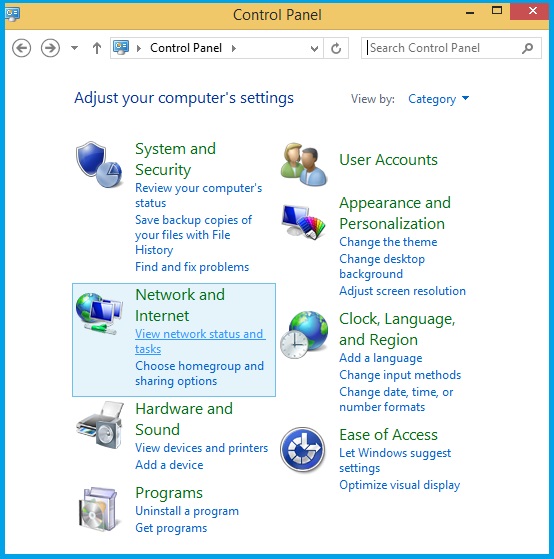Click Uninstall a program
The height and width of the screenshot is (559, 554).
pyautogui.click(x=187, y=511)
